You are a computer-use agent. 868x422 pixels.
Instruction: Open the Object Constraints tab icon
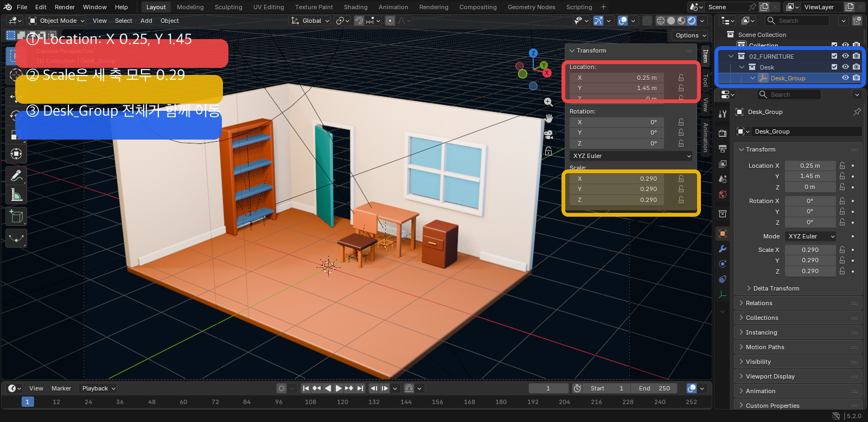tap(723, 279)
